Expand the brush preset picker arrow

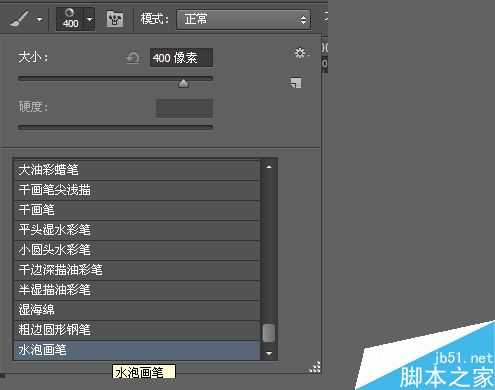tap(90, 19)
